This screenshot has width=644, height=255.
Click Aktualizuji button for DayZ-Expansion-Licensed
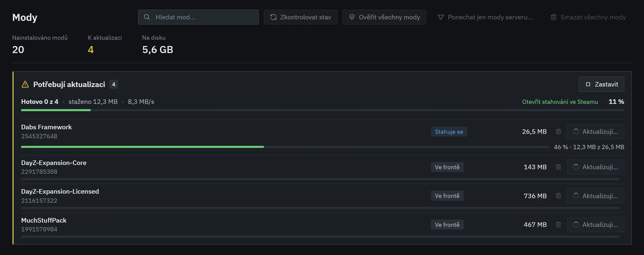point(595,196)
